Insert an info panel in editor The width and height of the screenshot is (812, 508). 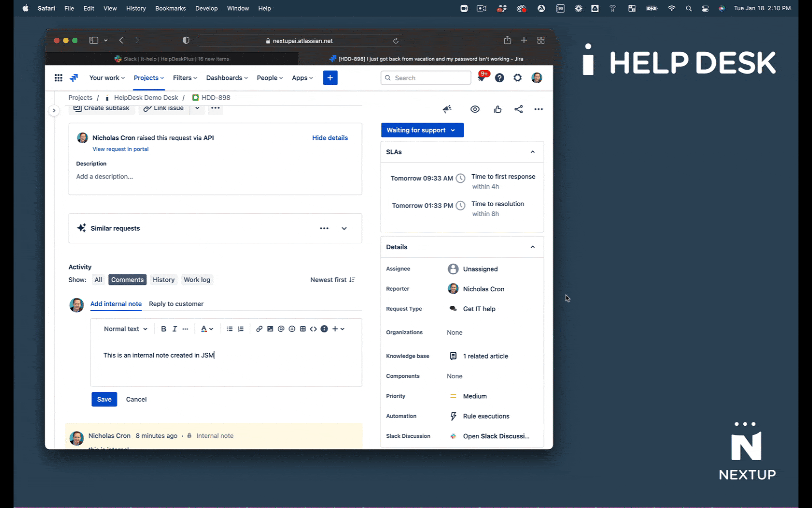324,329
